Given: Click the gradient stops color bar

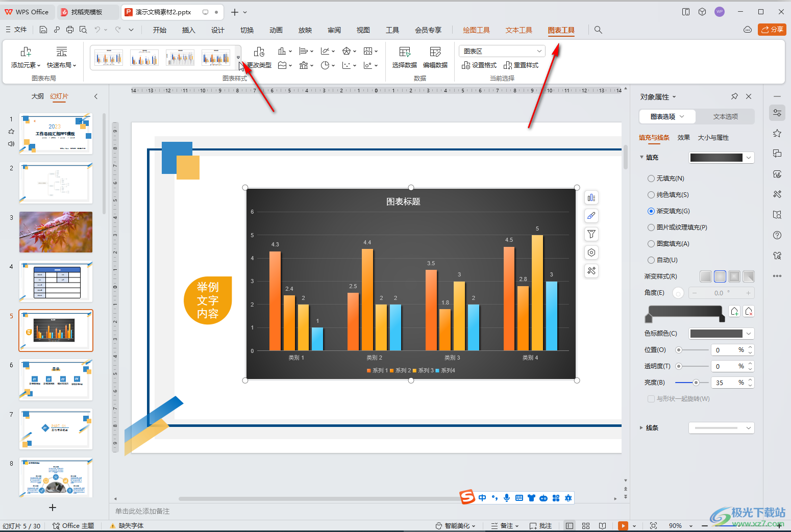Looking at the screenshot, I should [685, 311].
